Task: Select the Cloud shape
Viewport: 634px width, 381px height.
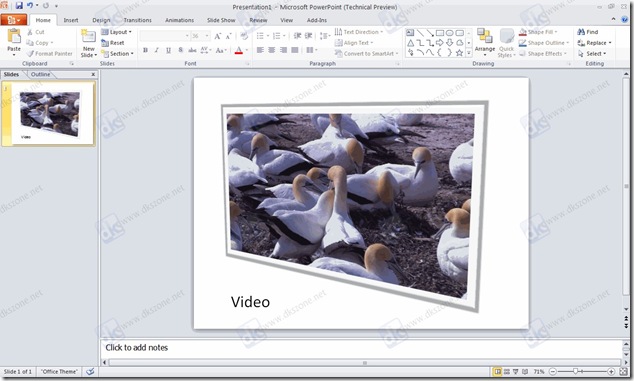Action: coord(460,43)
